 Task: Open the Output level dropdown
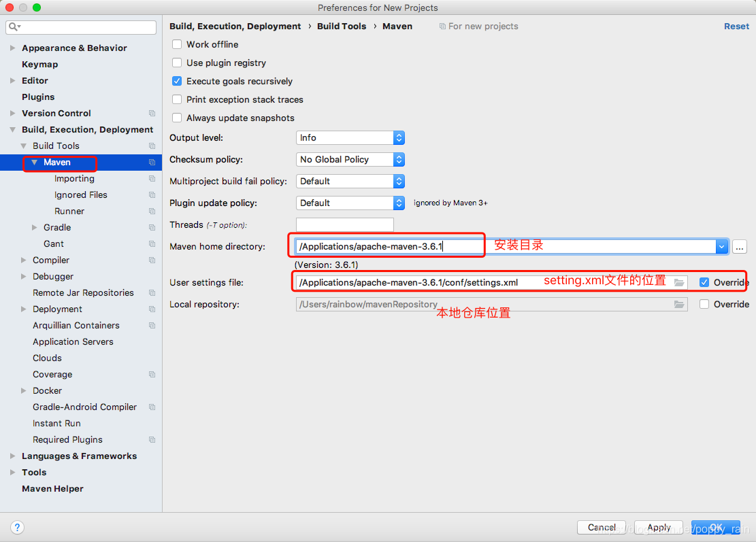pyautogui.click(x=350, y=138)
